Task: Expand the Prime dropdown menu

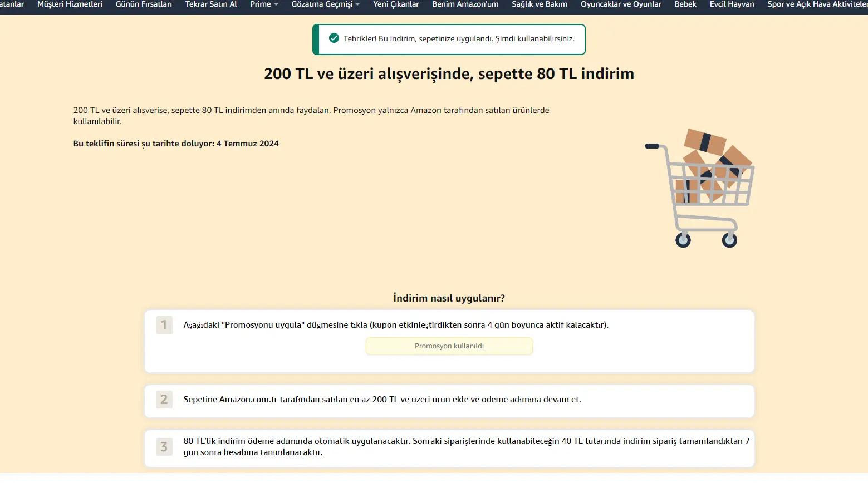Action: click(264, 4)
